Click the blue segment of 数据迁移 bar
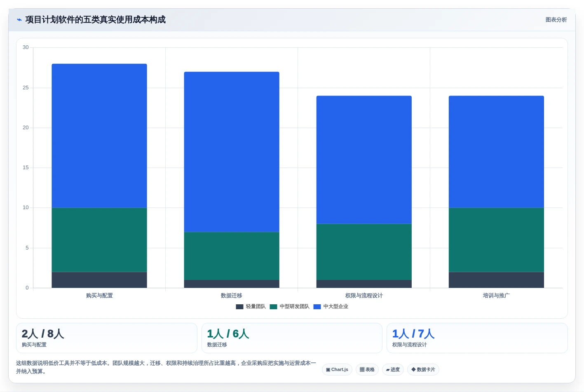Viewport: 584px width, 392px height. tap(232, 152)
